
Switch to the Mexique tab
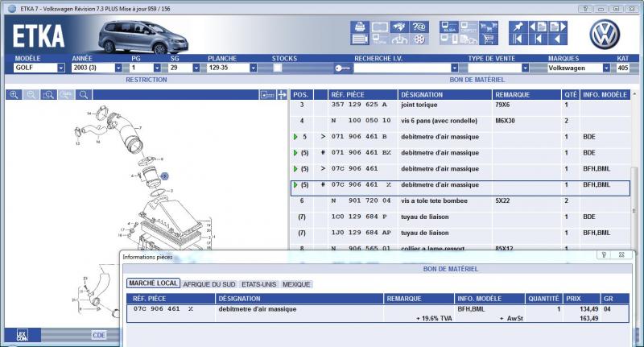tap(296, 284)
